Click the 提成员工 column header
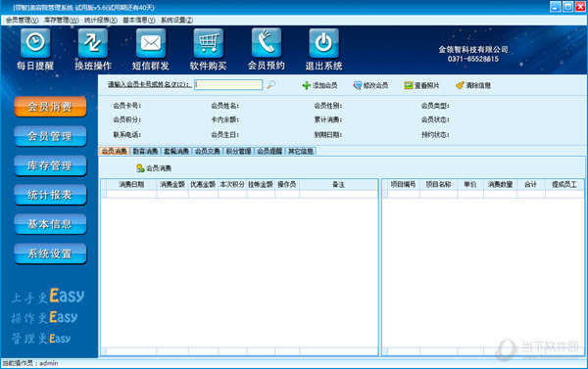The width and height of the screenshot is (588, 369). 564,184
